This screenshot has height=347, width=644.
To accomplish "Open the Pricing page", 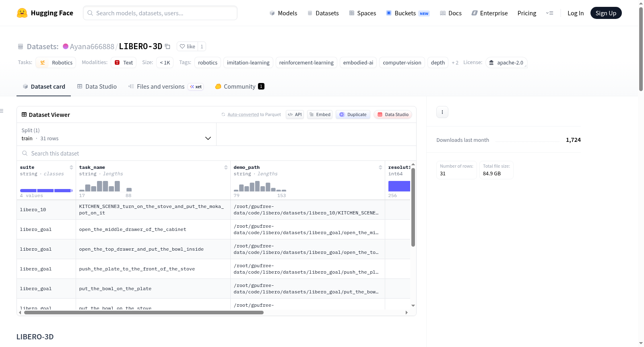I will [x=527, y=13].
